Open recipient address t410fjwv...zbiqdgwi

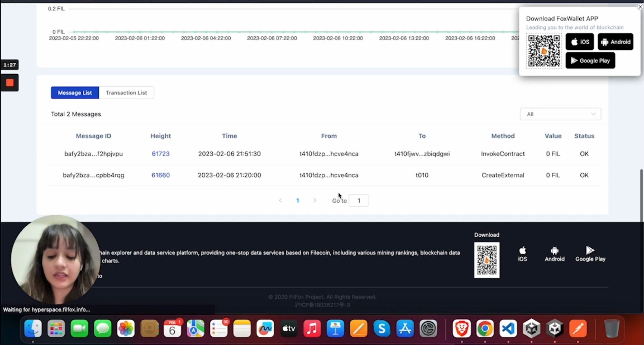pos(422,154)
